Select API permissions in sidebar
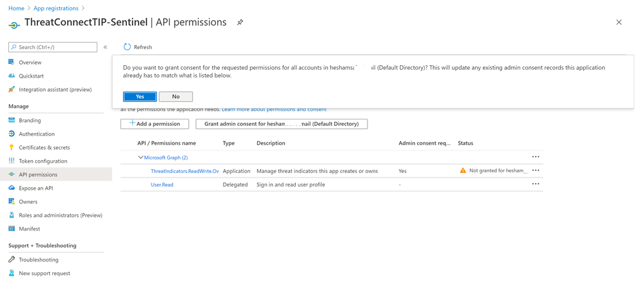Screen dimensions: 644x295 (x=56, y=174)
